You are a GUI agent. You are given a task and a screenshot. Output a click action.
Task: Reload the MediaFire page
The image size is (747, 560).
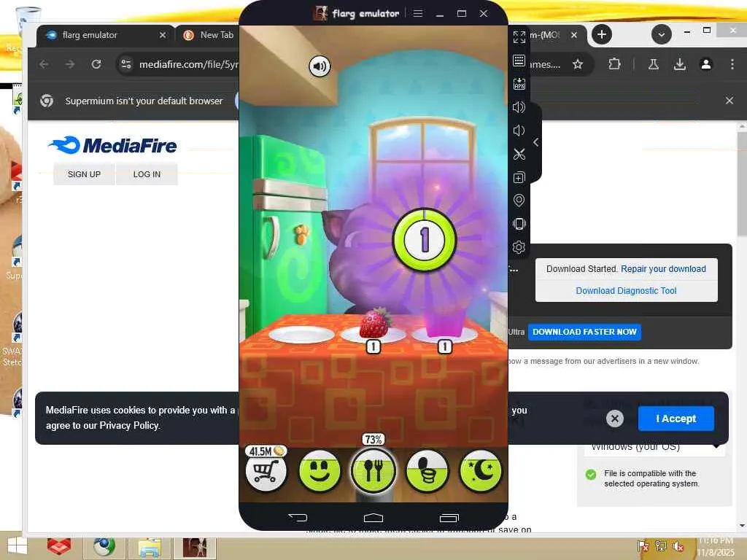(96, 64)
